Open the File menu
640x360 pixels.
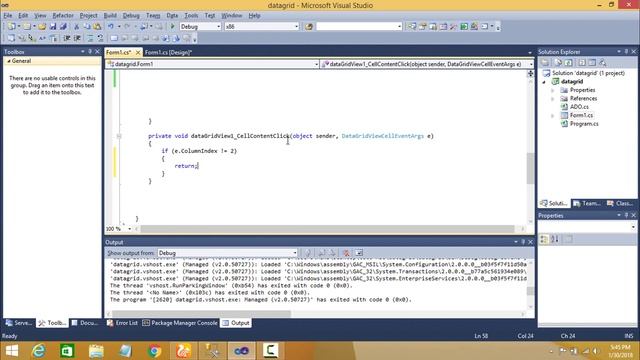coord(8,16)
